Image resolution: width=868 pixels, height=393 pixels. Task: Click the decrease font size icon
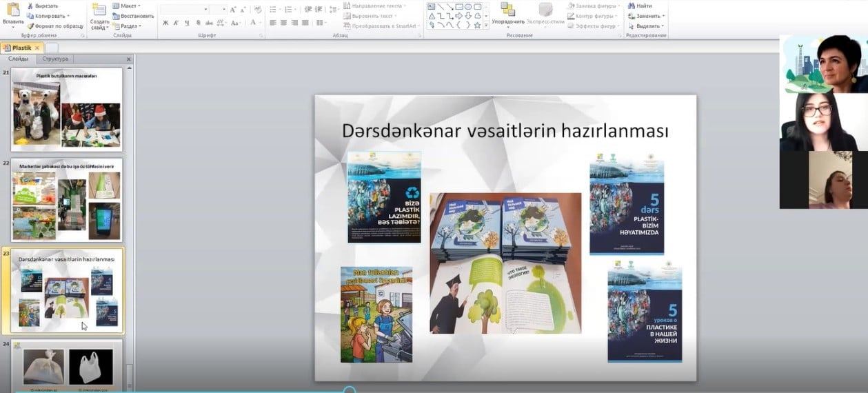click(244, 10)
